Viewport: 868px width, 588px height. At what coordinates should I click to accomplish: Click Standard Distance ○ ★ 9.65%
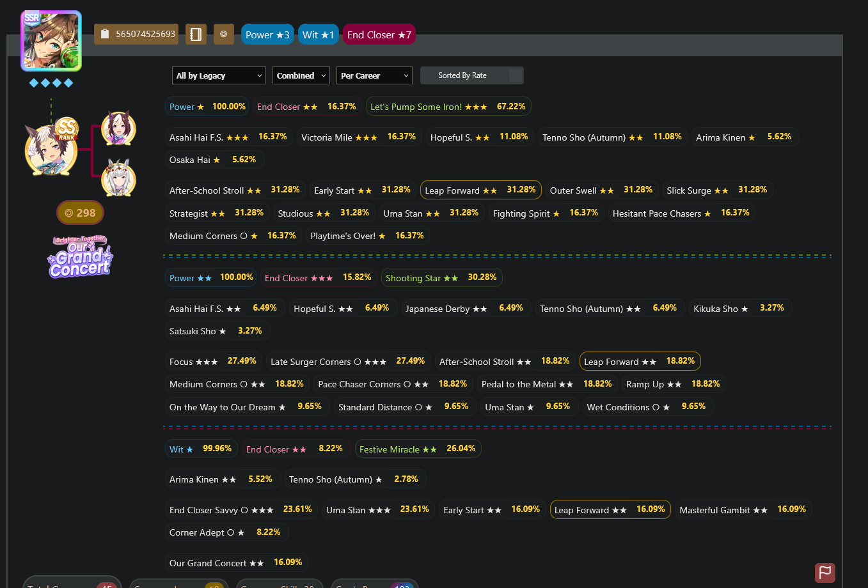point(404,406)
